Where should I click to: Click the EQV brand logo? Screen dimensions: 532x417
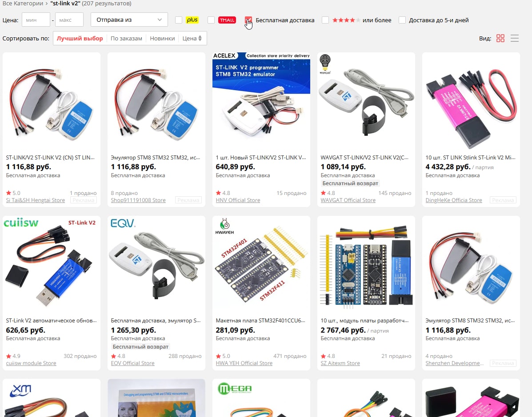click(123, 223)
